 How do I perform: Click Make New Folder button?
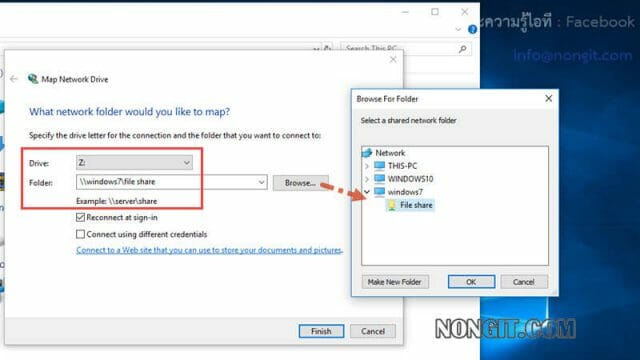click(x=394, y=282)
